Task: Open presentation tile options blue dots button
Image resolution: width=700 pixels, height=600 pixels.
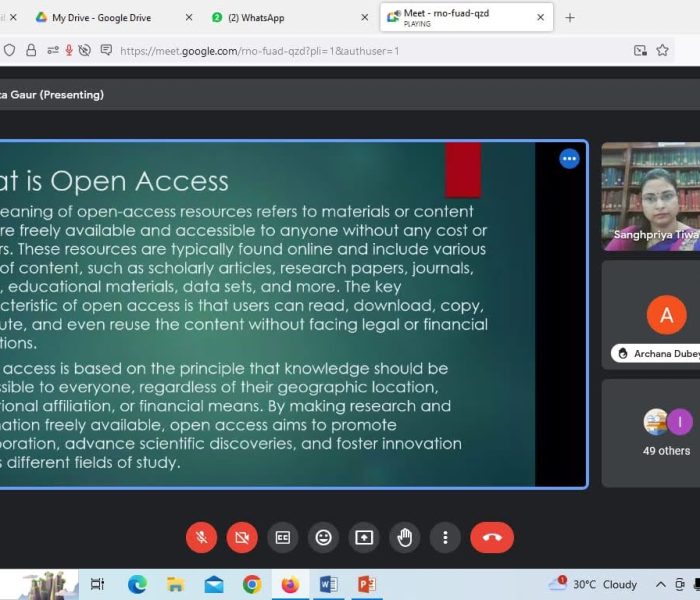Action: (x=569, y=158)
